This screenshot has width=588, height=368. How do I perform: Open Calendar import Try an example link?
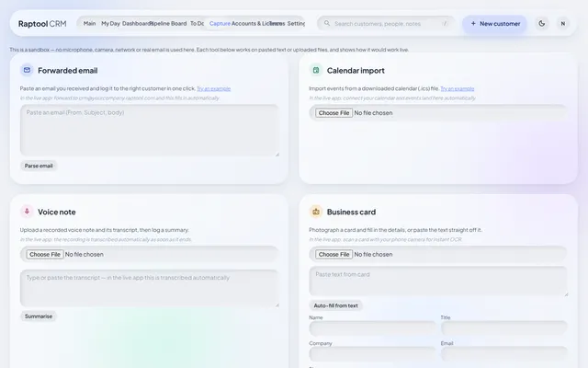pyautogui.click(x=458, y=88)
